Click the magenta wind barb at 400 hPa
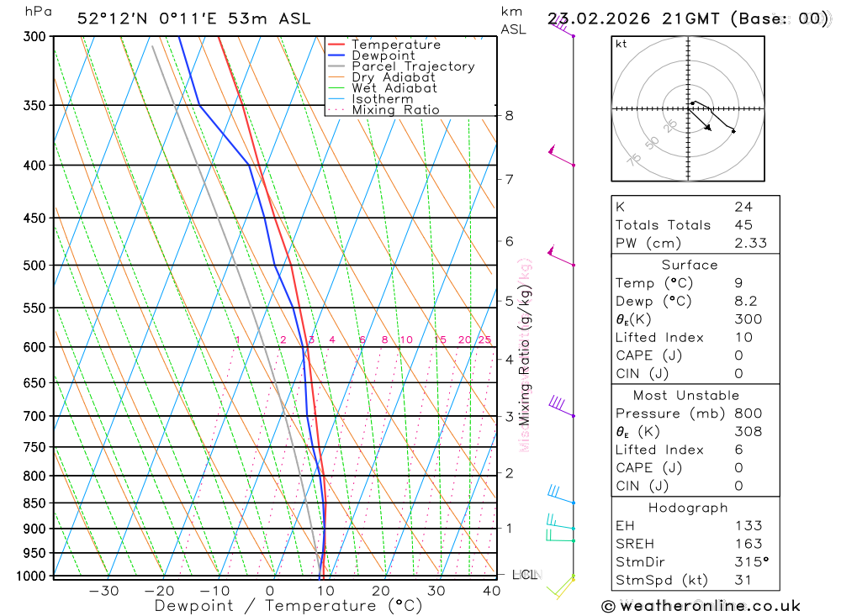 coord(561,155)
